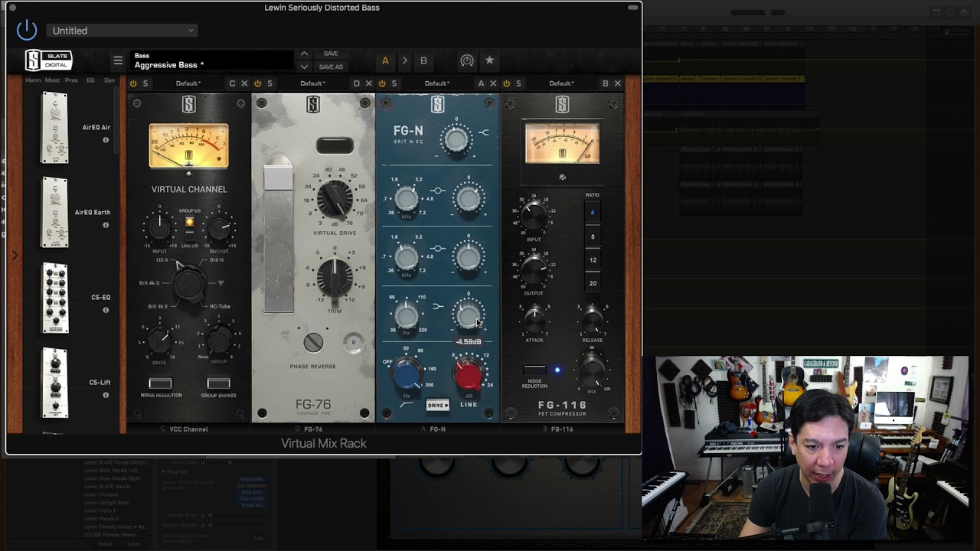Toggle FG-116 Noise Reduction button
This screenshot has height=551, width=980.
tap(534, 370)
